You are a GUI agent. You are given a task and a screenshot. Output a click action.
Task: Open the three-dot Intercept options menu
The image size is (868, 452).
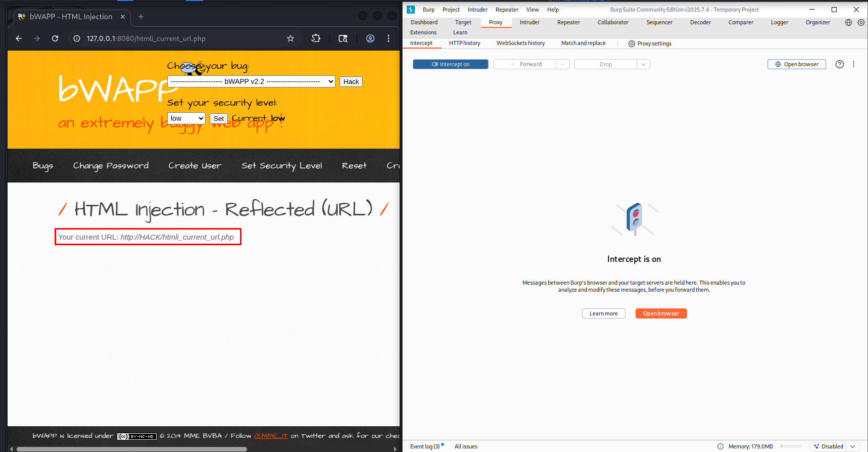853,64
